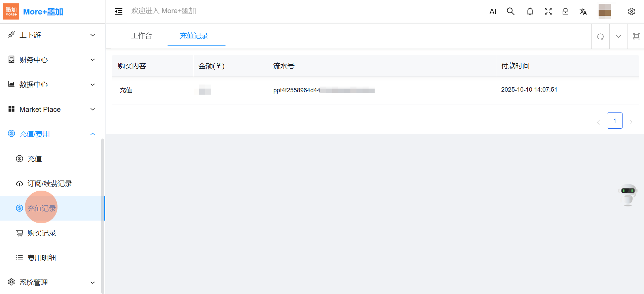Image resolution: width=644 pixels, height=294 pixels.
Task: Open notifications bell icon
Action: pyautogui.click(x=530, y=11)
